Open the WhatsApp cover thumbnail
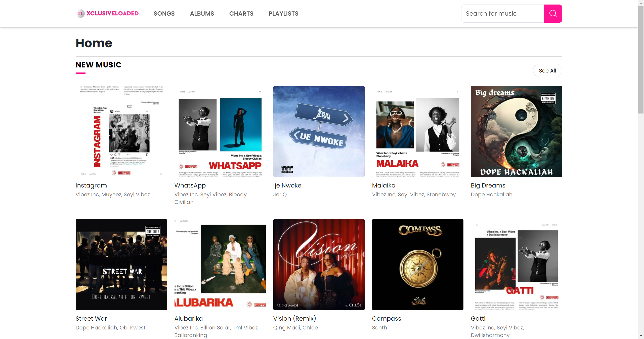This screenshot has width=644, height=339. tap(220, 131)
